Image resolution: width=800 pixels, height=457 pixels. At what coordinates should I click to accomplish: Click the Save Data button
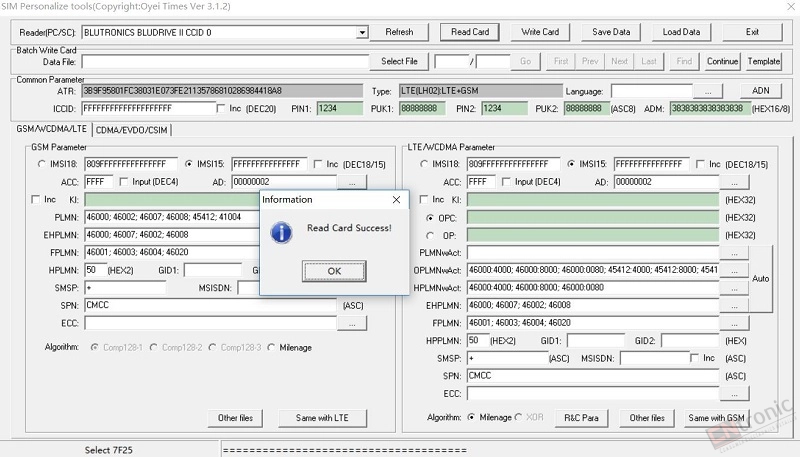tap(611, 32)
